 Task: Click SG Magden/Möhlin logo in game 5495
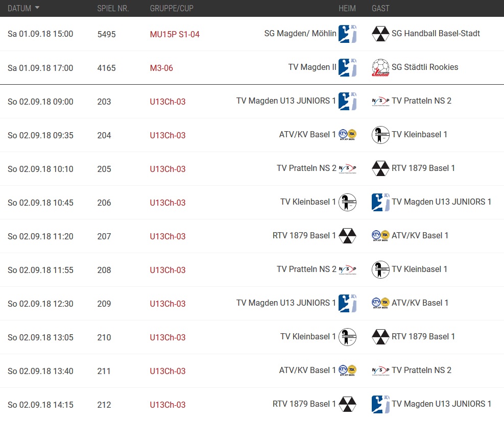347,34
